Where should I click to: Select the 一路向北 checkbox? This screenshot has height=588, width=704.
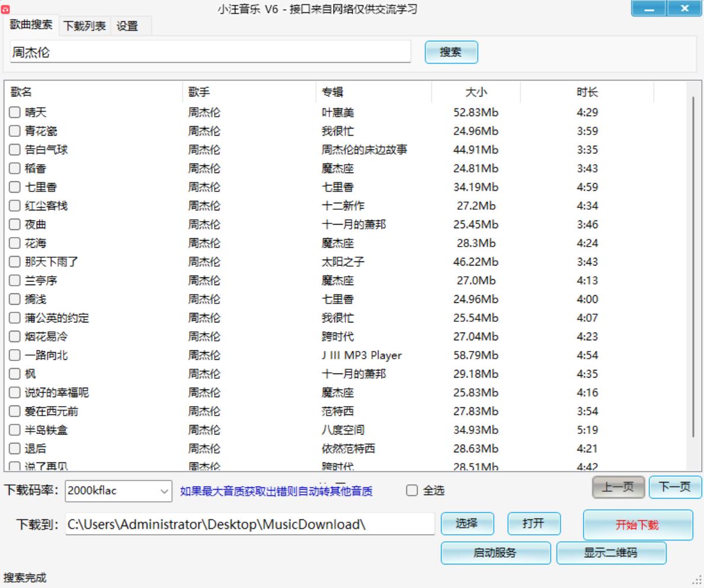click(15, 355)
